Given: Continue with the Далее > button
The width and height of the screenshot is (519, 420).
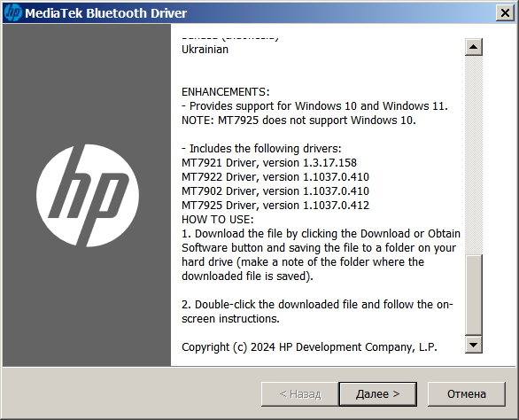Looking at the screenshot, I should click(377, 393).
